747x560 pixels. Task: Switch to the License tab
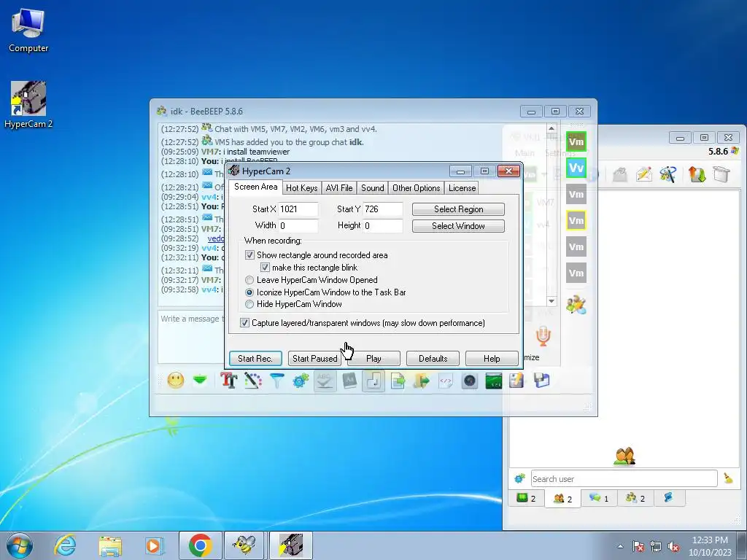click(462, 187)
